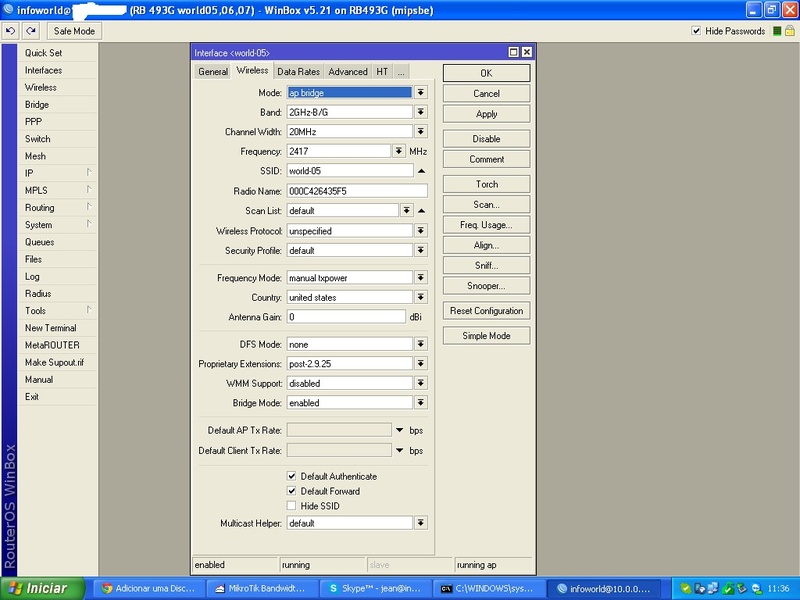The image size is (800, 600).
Task: Click the Simple Mode button
Action: pyautogui.click(x=486, y=336)
